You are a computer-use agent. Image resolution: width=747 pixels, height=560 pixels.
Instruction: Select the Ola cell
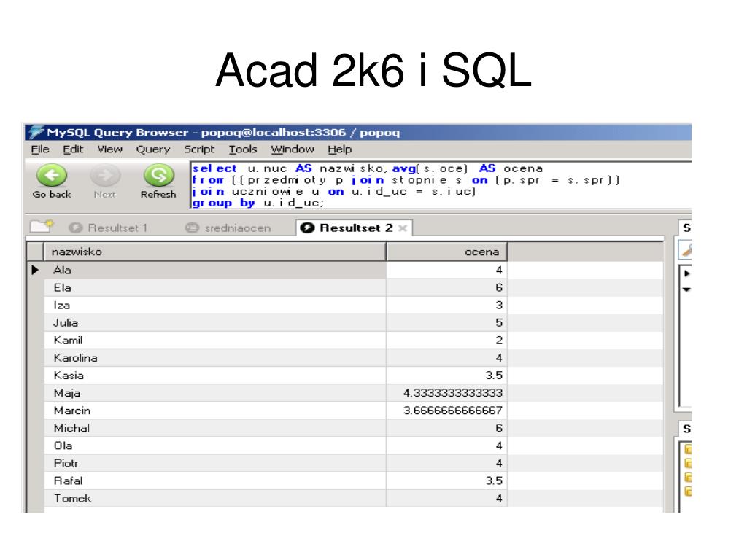(x=215, y=446)
